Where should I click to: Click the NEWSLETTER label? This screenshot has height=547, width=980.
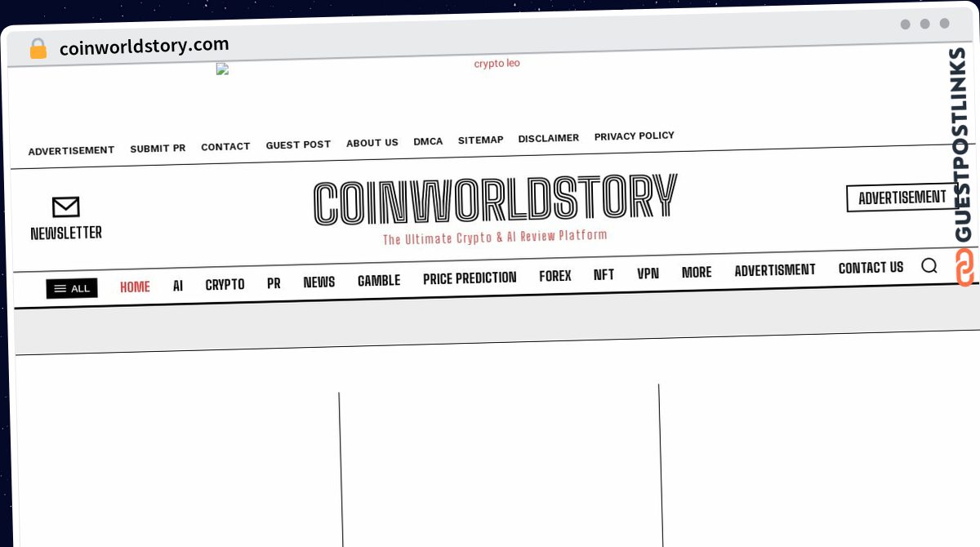point(66,233)
